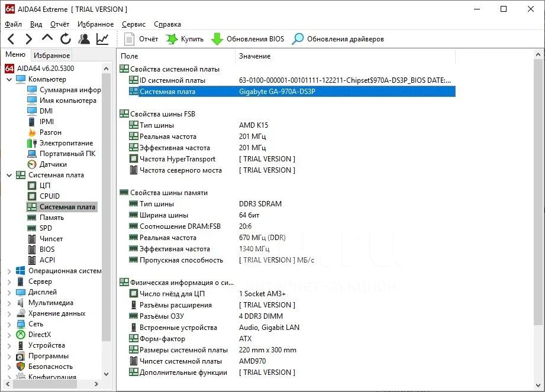
Task: Click the shield icon for Безопасность
Action: click(x=21, y=367)
